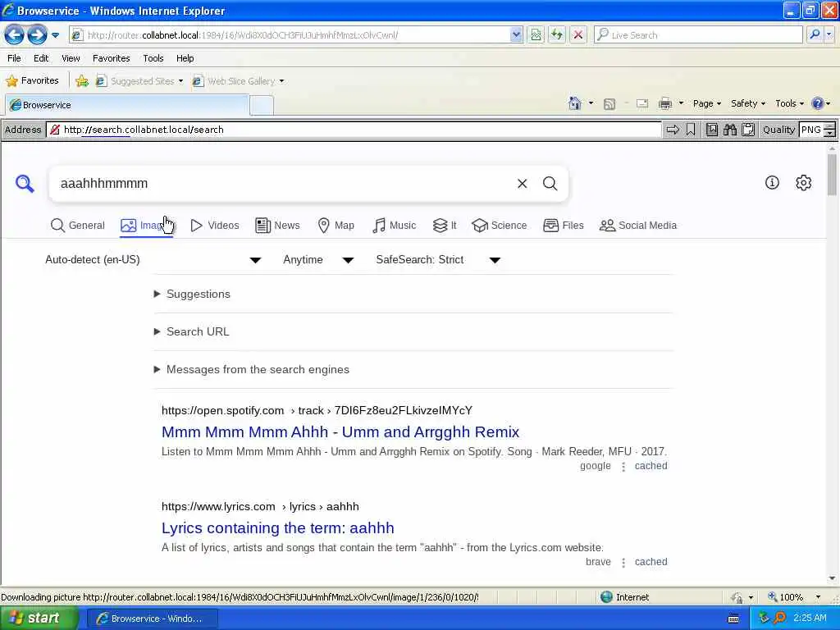Switch to the Images search tab
The width and height of the screenshot is (840, 630).
point(147,226)
